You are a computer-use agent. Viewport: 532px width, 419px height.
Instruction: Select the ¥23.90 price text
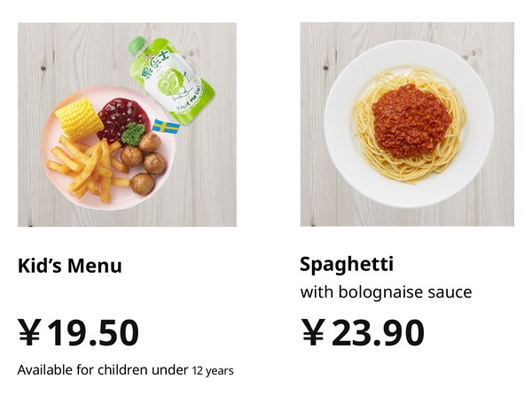pyautogui.click(x=363, y=332)
